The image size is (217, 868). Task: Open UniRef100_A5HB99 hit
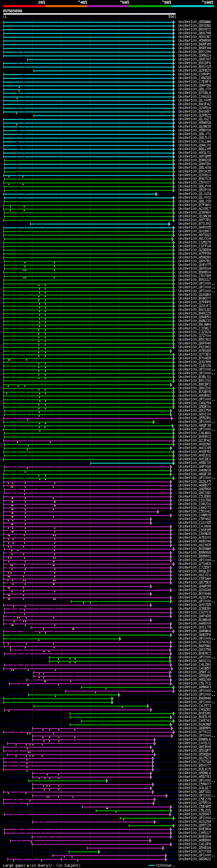pos(195,41)
